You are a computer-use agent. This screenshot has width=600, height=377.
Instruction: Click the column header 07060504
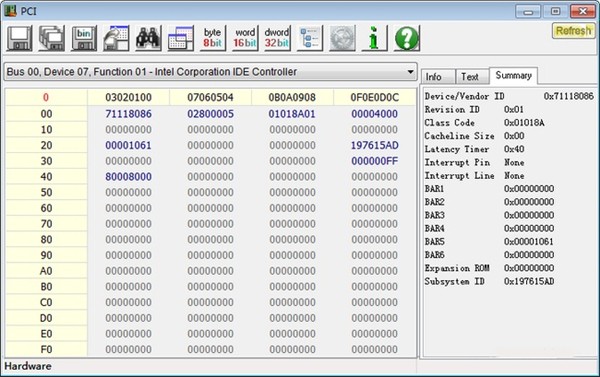[x=210, y=97]
